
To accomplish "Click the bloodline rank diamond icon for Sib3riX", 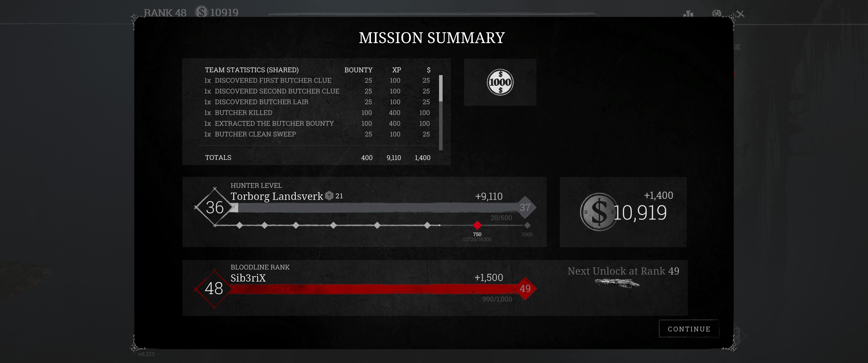I will [215, 288].
